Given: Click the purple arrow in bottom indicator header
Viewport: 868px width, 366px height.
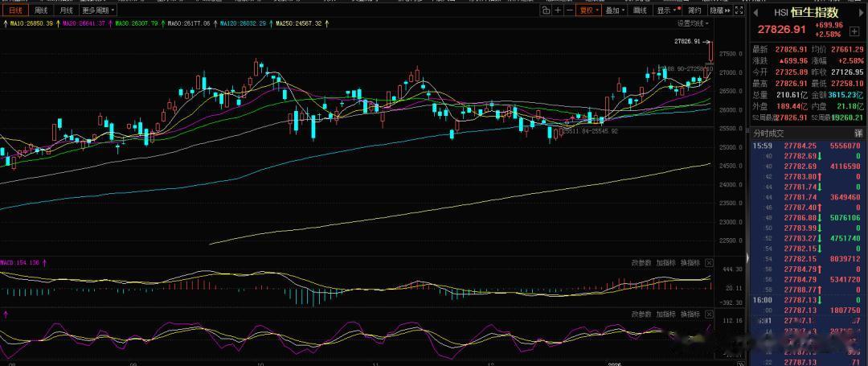Looking at the screenshot, I should [x=6, y=314].
